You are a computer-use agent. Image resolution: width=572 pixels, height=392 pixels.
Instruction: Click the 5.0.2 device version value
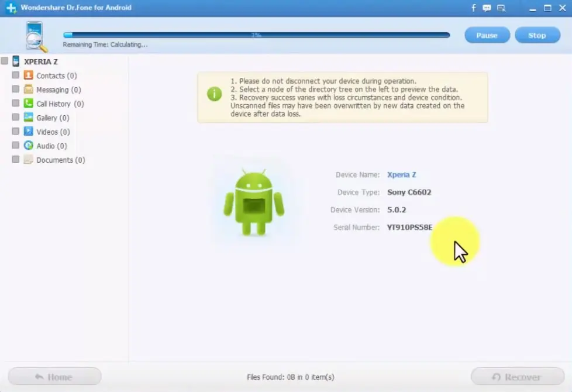point(397,209)
